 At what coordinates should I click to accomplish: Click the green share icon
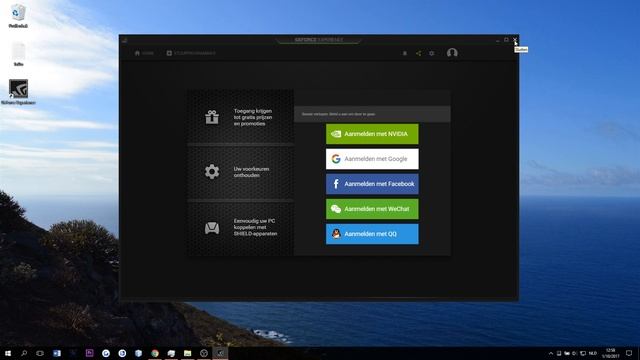click(418, 53)
